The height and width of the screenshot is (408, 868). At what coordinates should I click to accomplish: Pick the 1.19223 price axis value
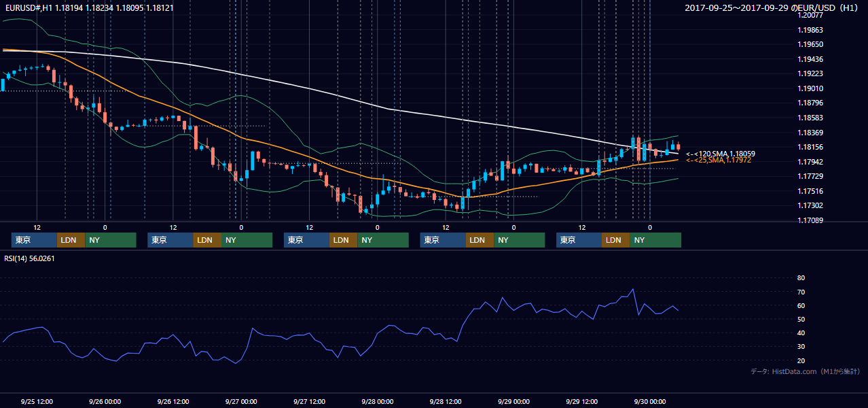coord(810,73)
